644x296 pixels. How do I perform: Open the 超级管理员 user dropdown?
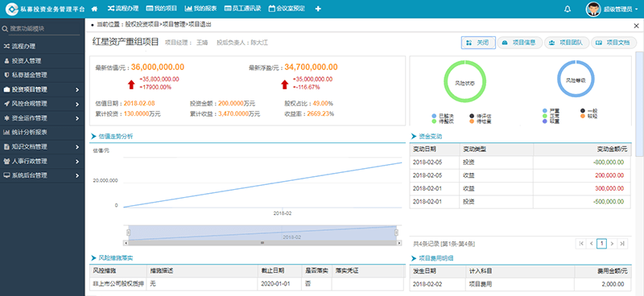point(621,9)
